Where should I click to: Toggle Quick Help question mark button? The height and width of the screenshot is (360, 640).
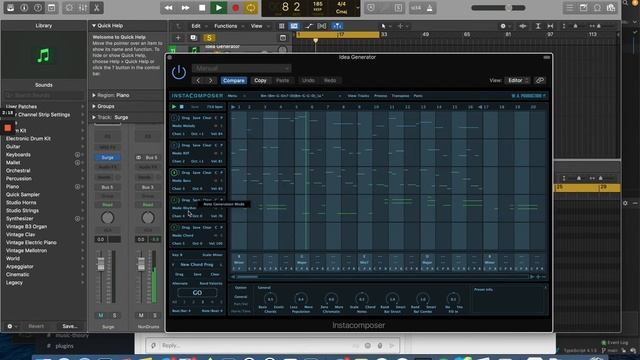click(x=38, y=8)
